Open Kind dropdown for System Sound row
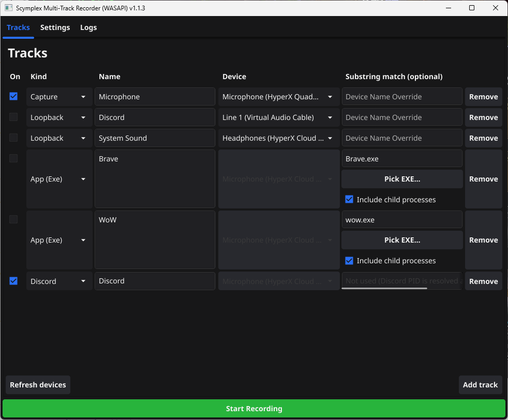 coord(59,138)
